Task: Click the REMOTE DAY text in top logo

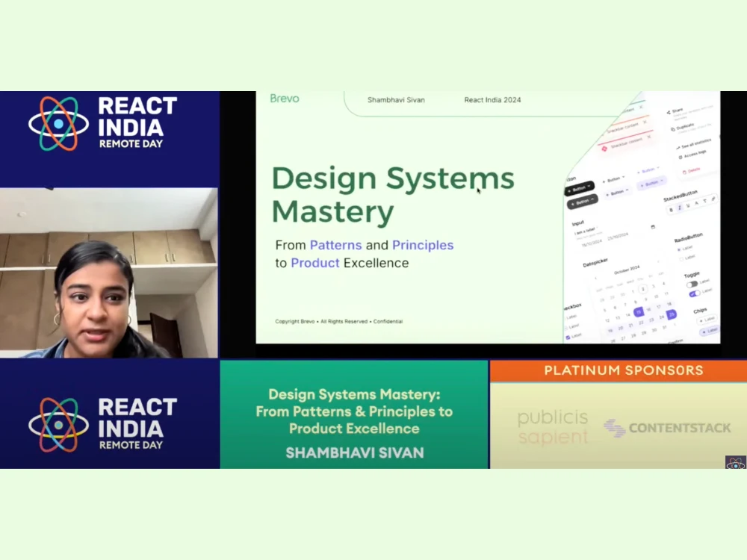Action: pos(131,144)
